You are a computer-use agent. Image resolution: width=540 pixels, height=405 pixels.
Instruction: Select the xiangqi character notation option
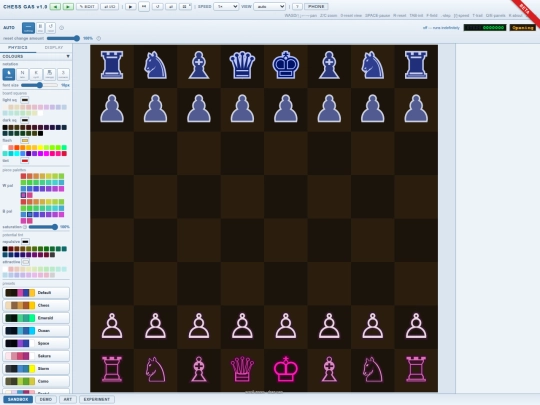point(50,74)
